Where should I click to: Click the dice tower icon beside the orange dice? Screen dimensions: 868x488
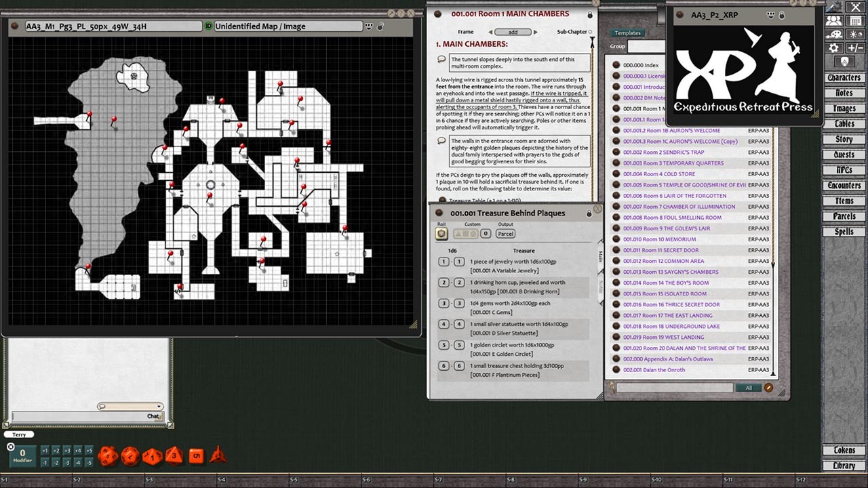point(218,455)
